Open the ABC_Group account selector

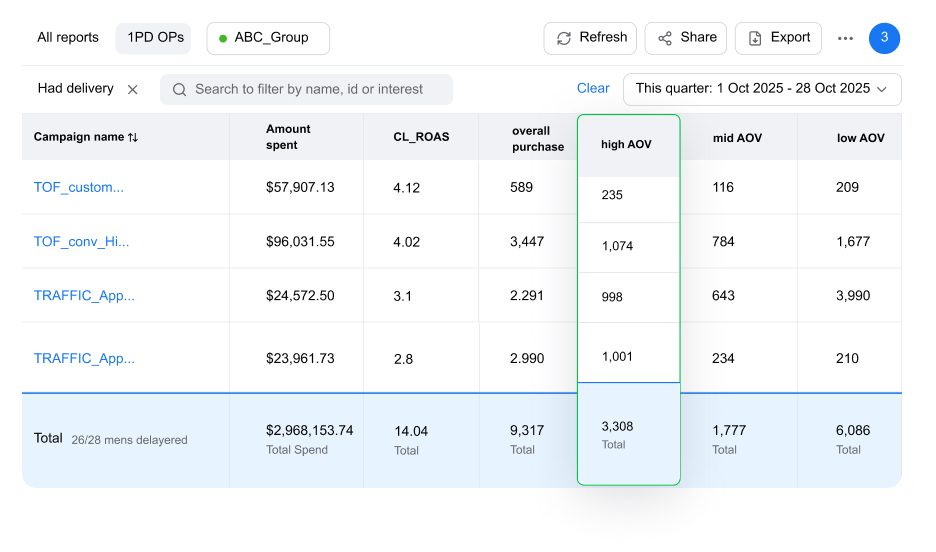[x=268, y=38]
